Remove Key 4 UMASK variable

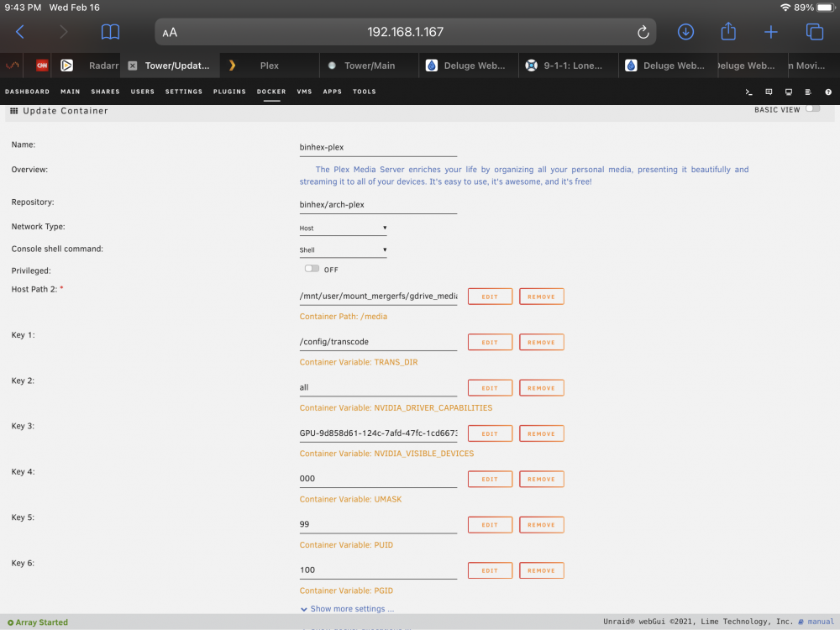(542, 479)
